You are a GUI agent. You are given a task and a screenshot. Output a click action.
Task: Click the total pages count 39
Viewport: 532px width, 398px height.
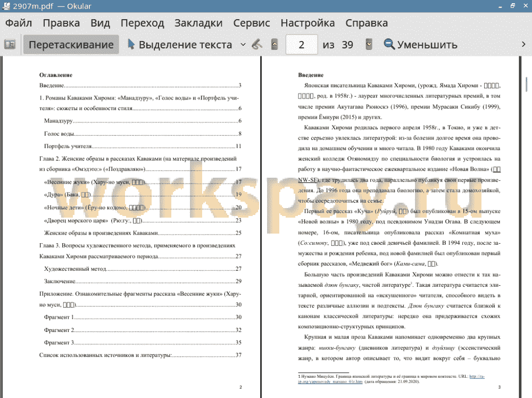347,45
